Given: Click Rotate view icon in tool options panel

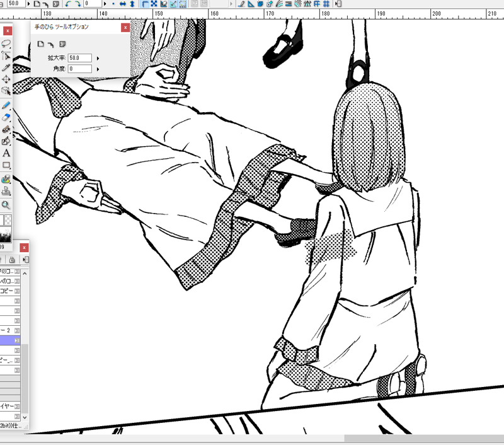Looking at the screenshot, I should coord(51,44).
